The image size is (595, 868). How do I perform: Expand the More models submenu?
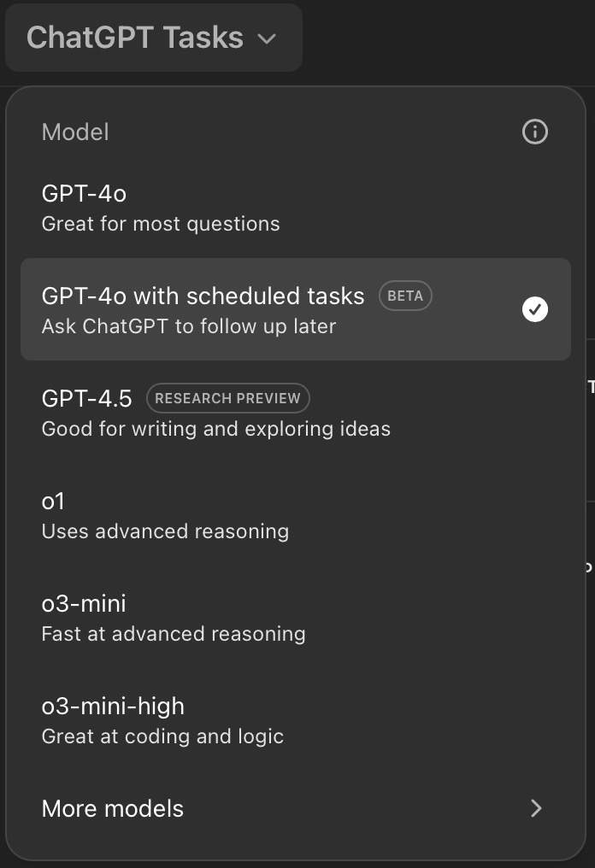click(x=296, y=809)
